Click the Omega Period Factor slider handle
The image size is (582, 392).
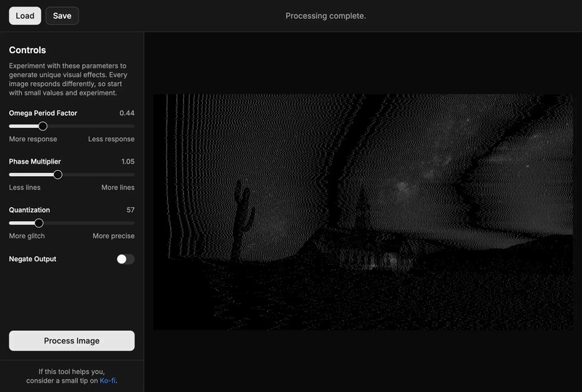coord(43,127)
